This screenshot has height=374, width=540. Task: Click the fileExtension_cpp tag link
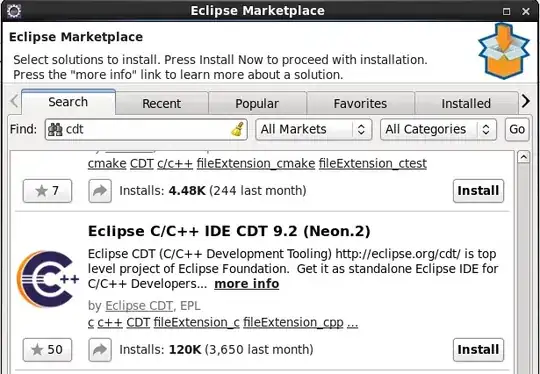click(293, 323)
